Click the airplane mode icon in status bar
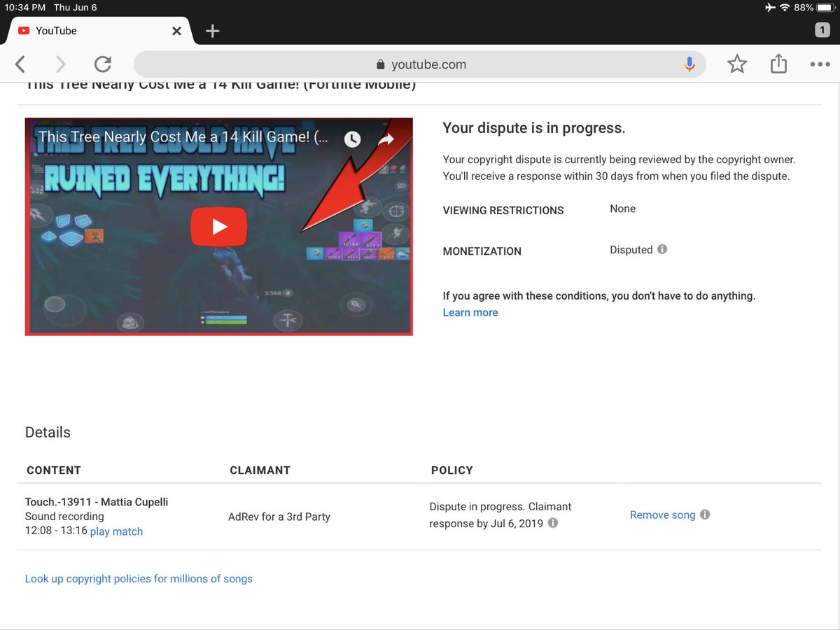Screen dimensions: 840x630 click(x=770, y=8)
